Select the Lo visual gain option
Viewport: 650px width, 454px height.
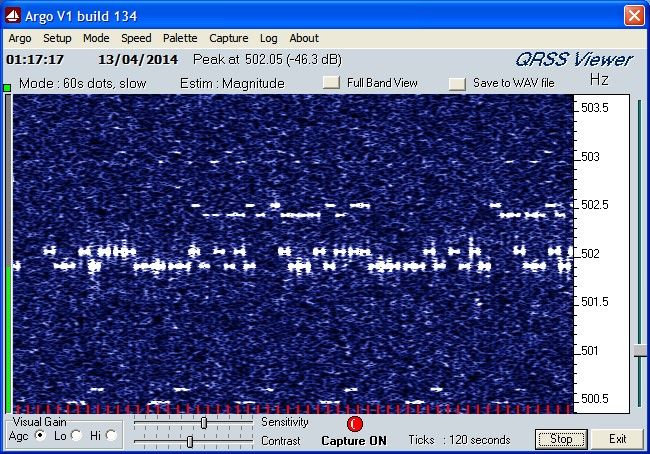77,435
